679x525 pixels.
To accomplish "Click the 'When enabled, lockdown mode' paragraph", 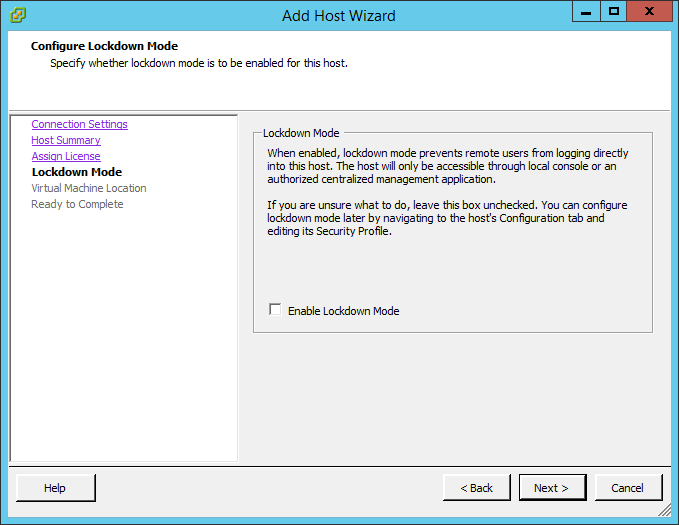I will 447,166.
